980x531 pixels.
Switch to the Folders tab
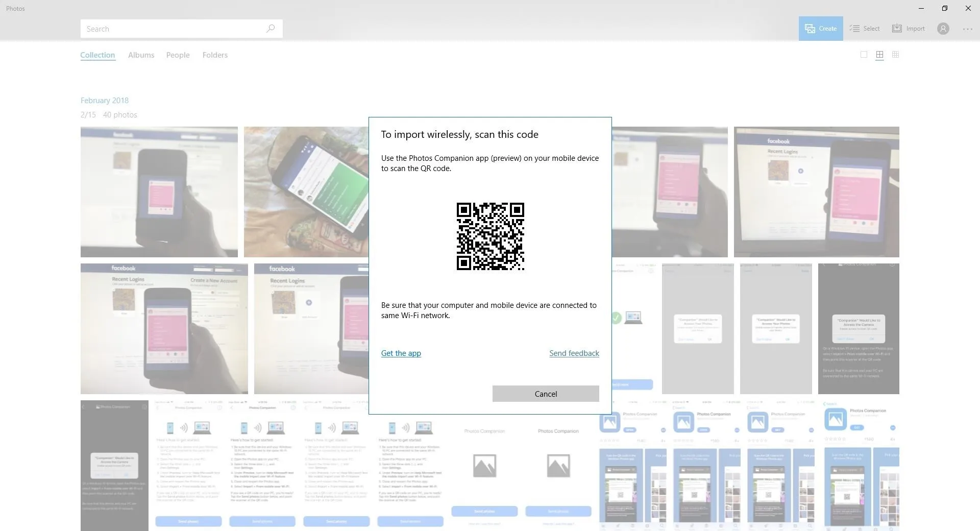215,55
